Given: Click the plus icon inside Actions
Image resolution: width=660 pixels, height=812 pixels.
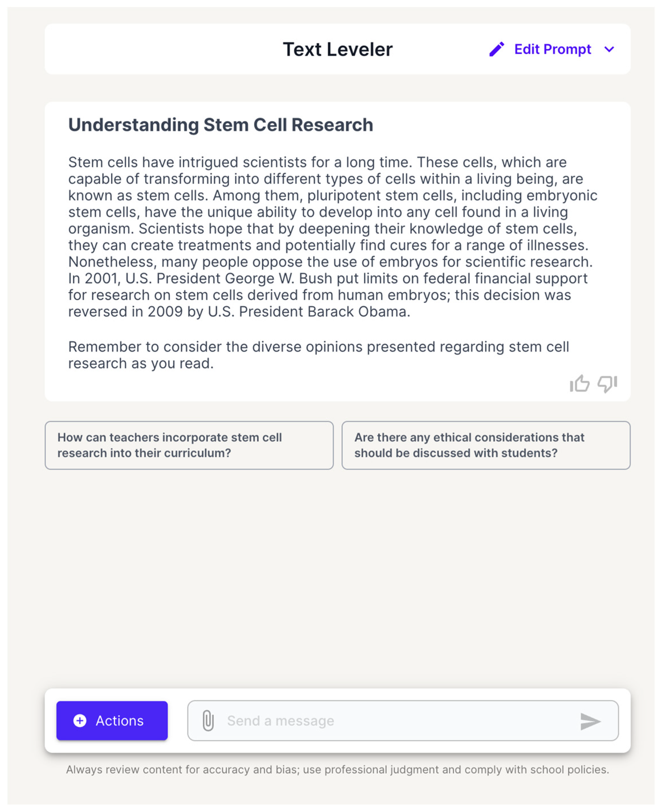Looking at the screenshot, I should click(x=80, y=720).
